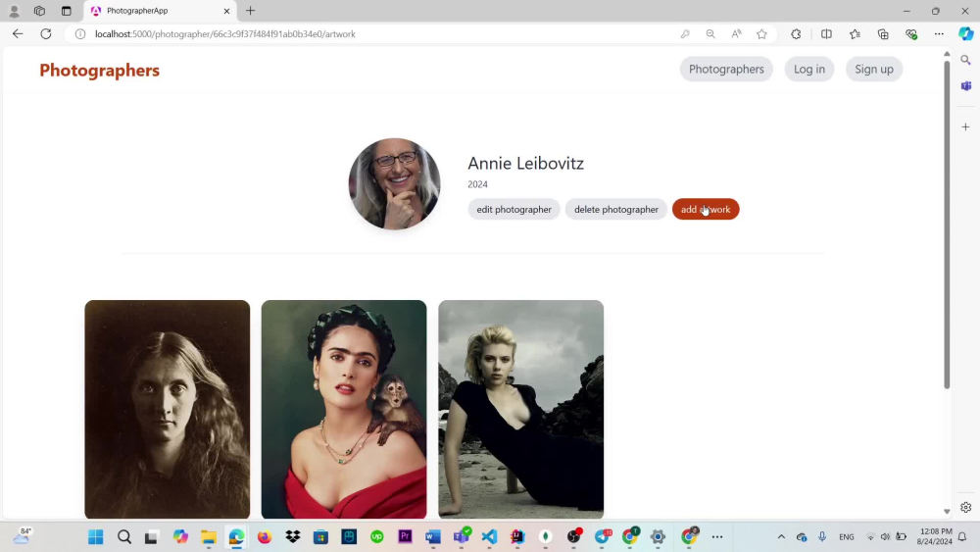980x552 pixels.
Task: Click delete photographer button
Action: click(616, 210)
